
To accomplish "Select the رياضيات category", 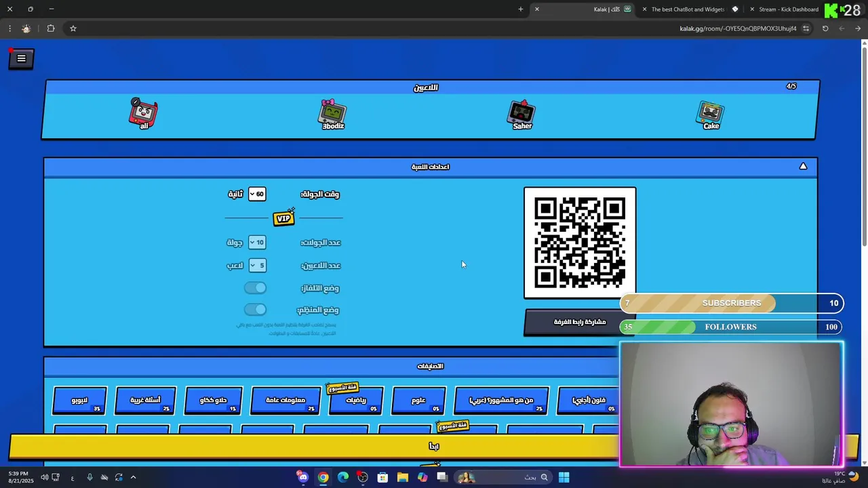I will 356,401.
